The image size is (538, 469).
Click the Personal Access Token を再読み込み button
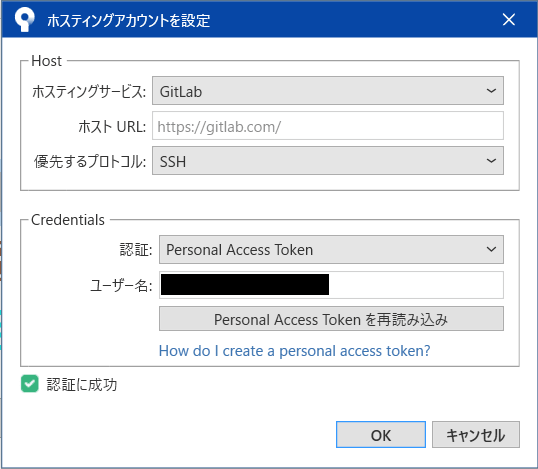[x=331, y=319]
